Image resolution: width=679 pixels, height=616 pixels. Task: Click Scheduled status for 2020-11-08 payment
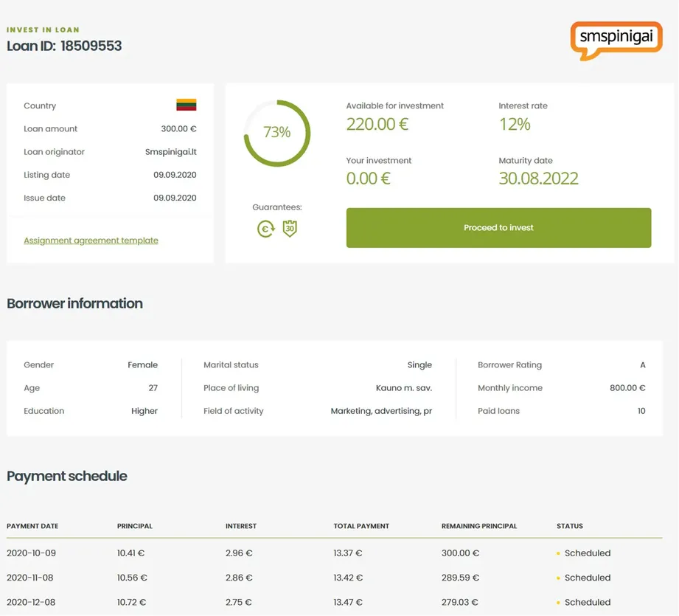coord(584,578)
